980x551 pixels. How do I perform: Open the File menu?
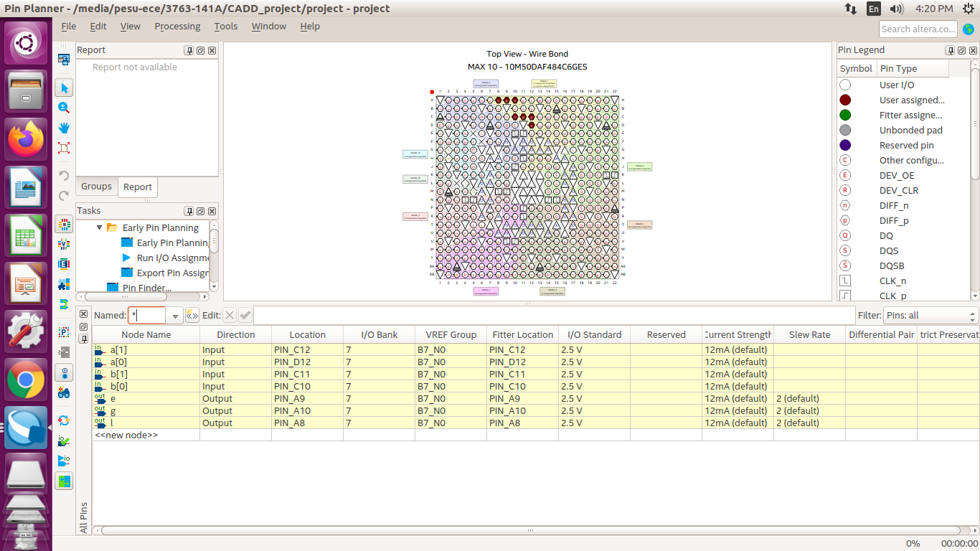click(x=69, y=27)
